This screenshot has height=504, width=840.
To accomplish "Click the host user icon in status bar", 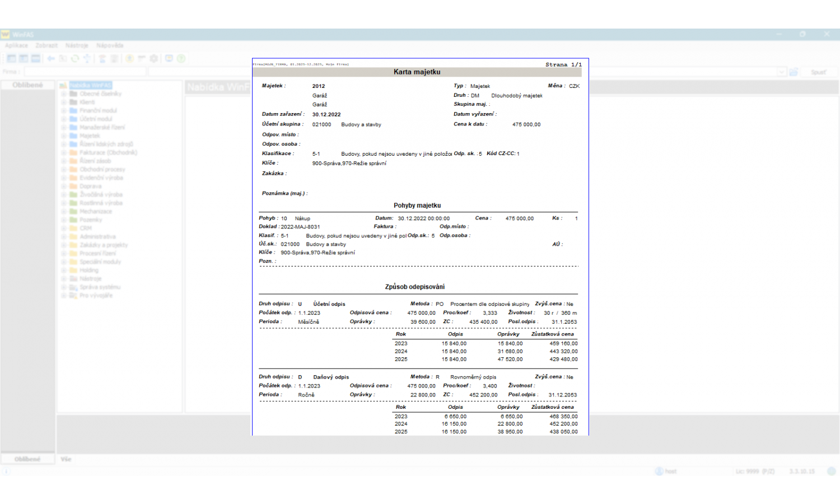I will point(659,472).
